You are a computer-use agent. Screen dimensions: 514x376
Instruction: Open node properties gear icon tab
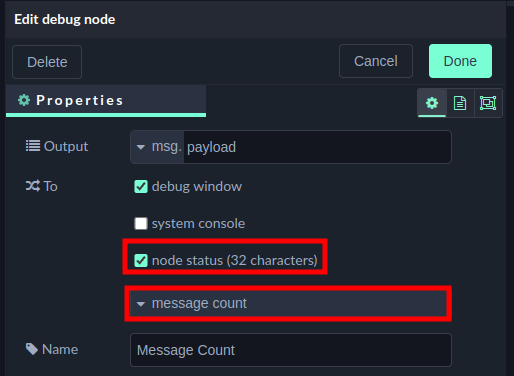(432, 103)
